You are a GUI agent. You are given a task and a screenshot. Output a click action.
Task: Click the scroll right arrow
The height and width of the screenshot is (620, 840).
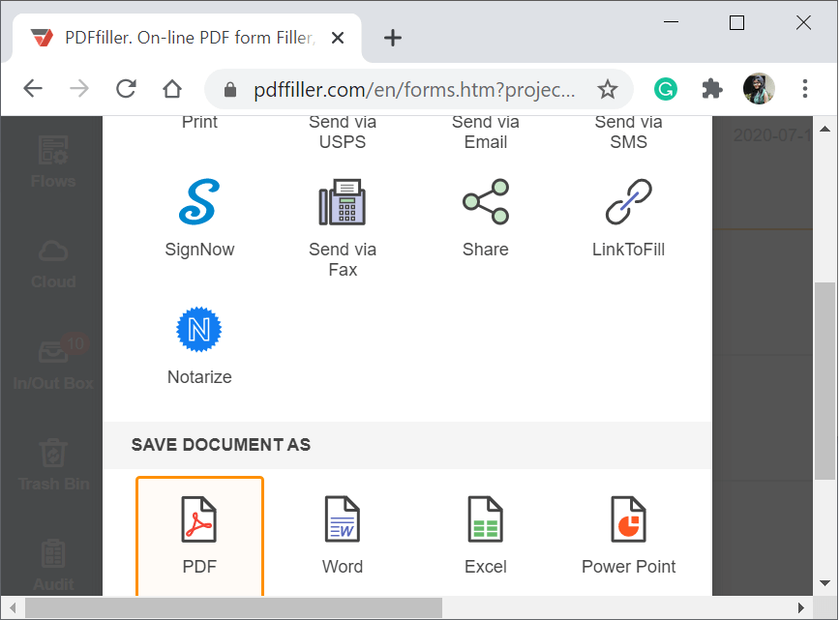pyautogui.click(x=801, y=607)
